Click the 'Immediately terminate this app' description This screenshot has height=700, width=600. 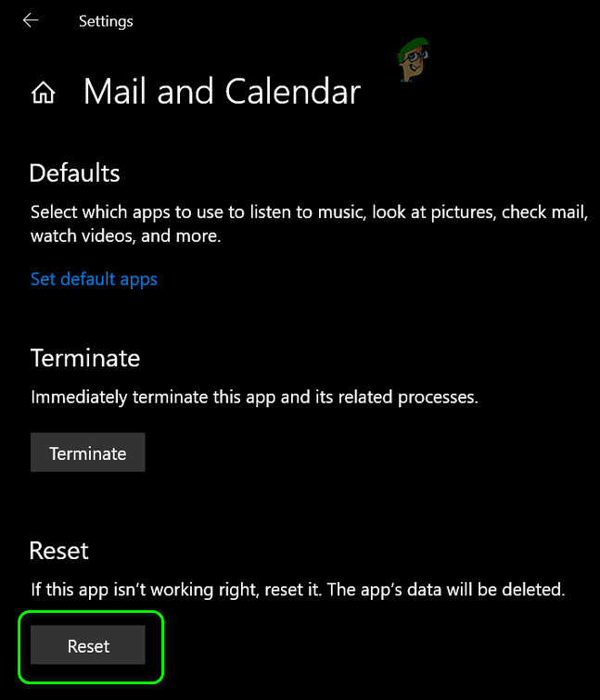[254, 398]
